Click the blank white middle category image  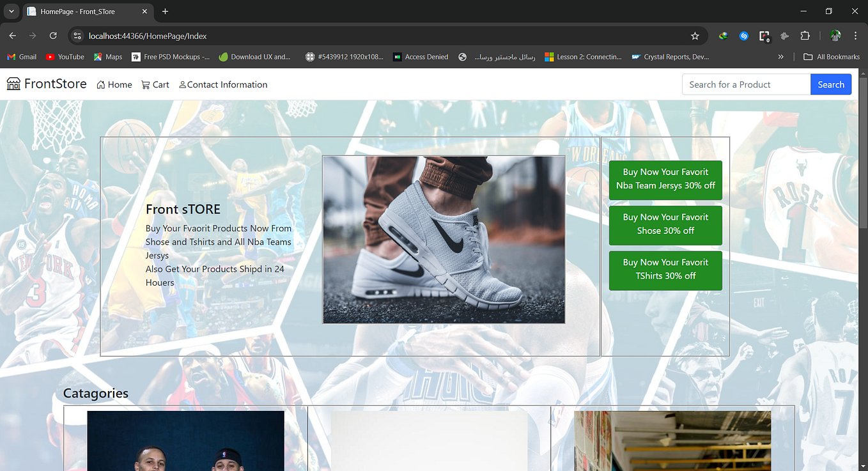(429, 440)
